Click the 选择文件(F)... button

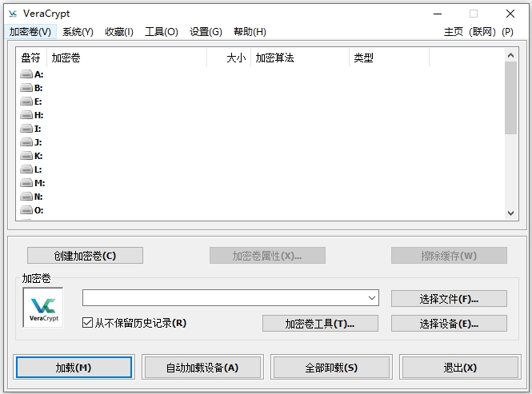click(449, 298)
